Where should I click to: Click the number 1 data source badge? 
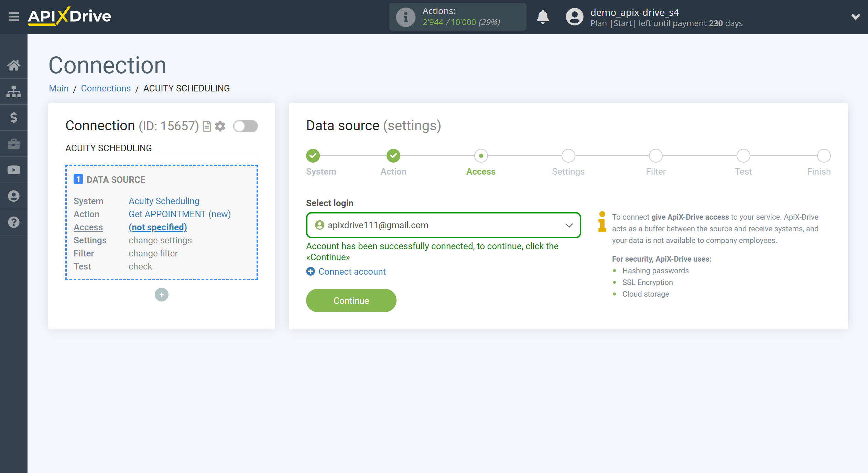(x=78, y=179)
